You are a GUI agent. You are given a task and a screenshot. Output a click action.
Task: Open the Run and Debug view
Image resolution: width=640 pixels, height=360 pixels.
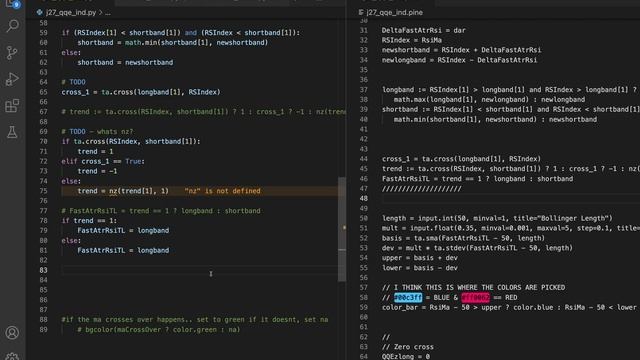point(12,79)
